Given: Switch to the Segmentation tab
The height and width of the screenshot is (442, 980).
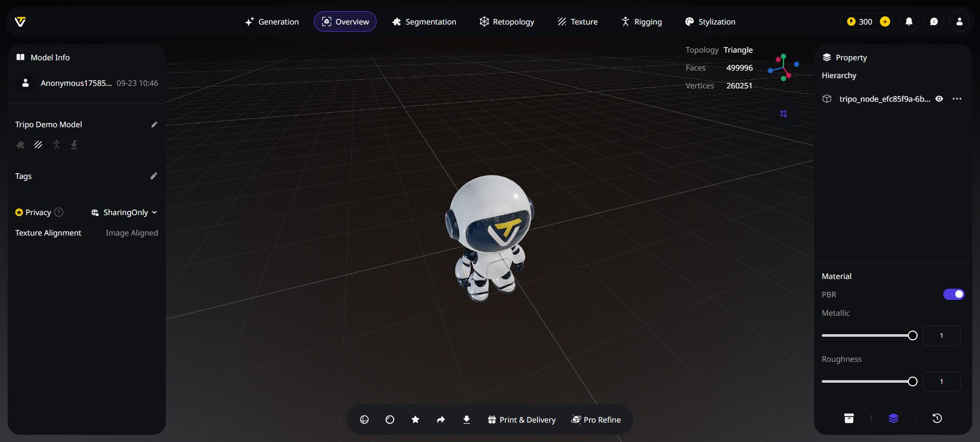Looking at the screenshot, I should click(424, 21).
